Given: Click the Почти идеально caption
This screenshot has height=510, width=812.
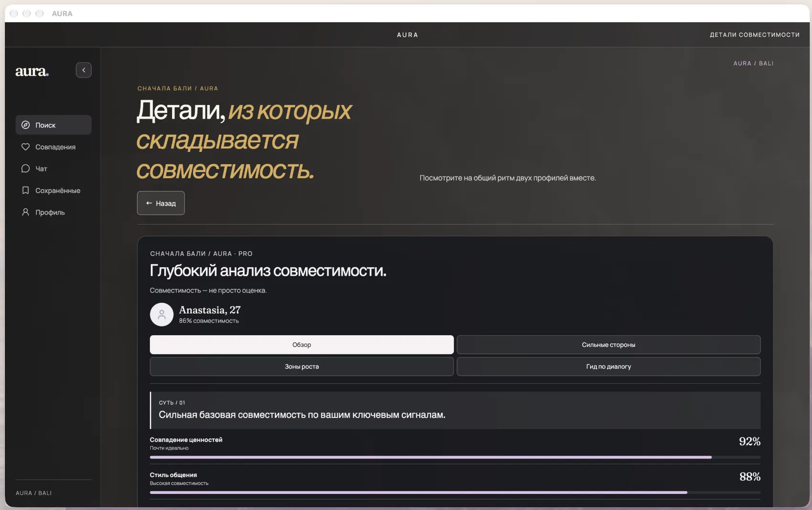Looking at the screenshot, I should click(169, 448).
